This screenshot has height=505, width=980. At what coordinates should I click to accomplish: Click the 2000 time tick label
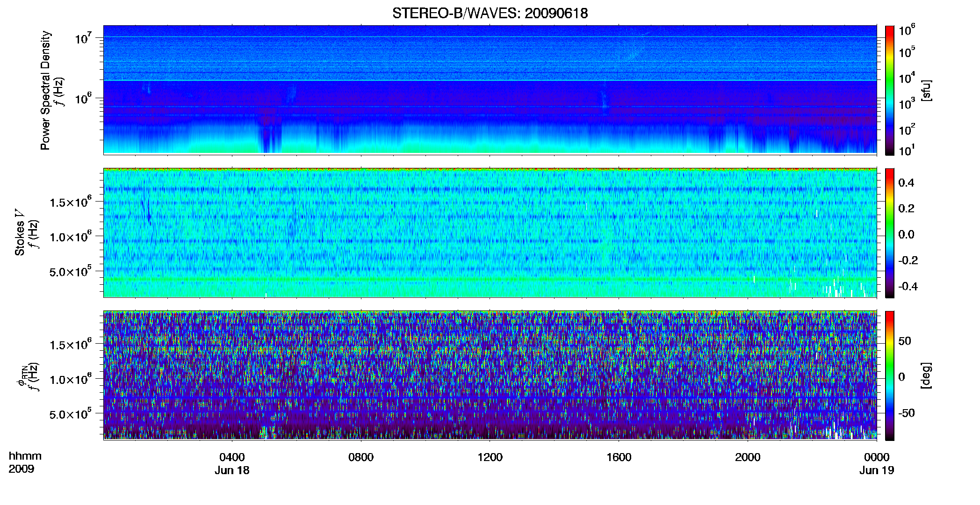click(748, 457)
